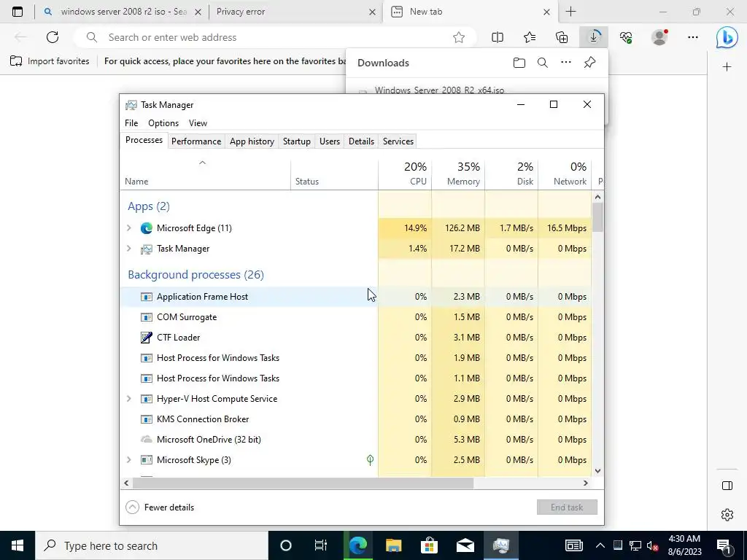This screenshot has width=747, height=560.
Task: Expand Task Manager app entry
Action: (128, 249)
